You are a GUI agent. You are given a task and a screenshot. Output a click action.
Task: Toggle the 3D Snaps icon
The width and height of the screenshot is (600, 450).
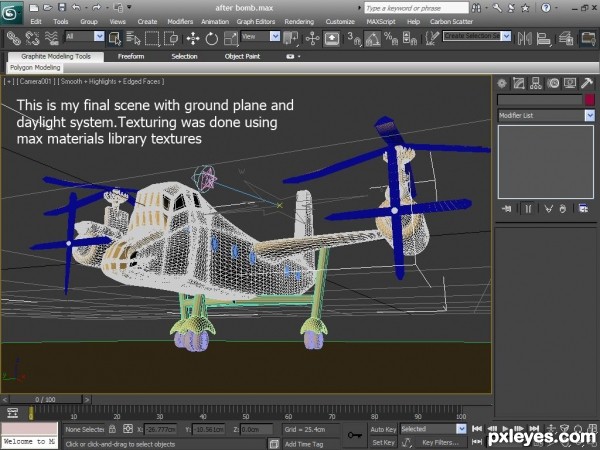(354, 39)
